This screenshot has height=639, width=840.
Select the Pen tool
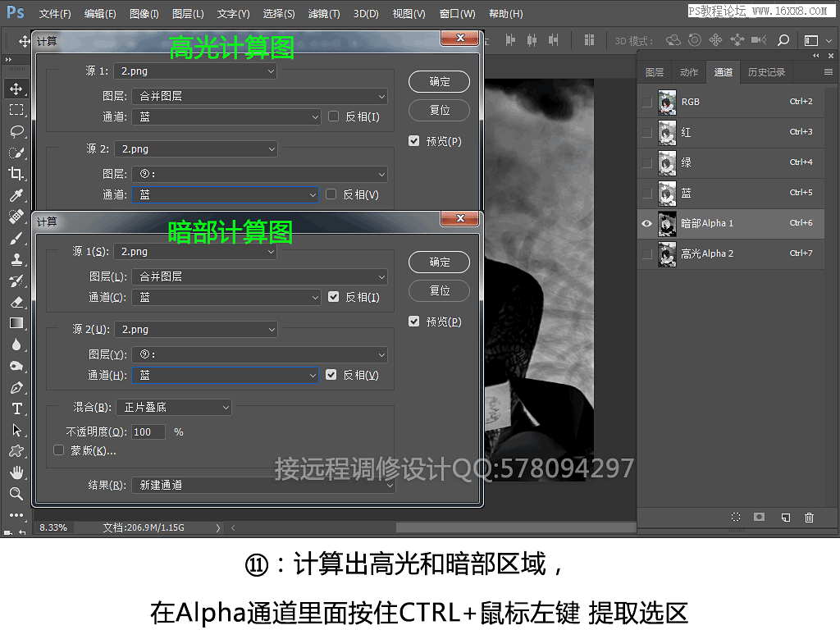pos(16,387)
